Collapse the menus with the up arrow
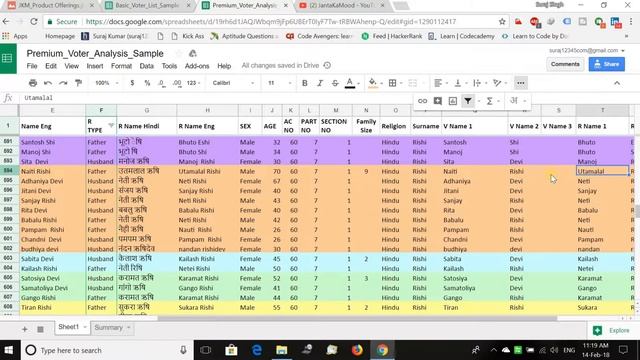This screenshot has height=360, width=640. click(x=617, y=83)
